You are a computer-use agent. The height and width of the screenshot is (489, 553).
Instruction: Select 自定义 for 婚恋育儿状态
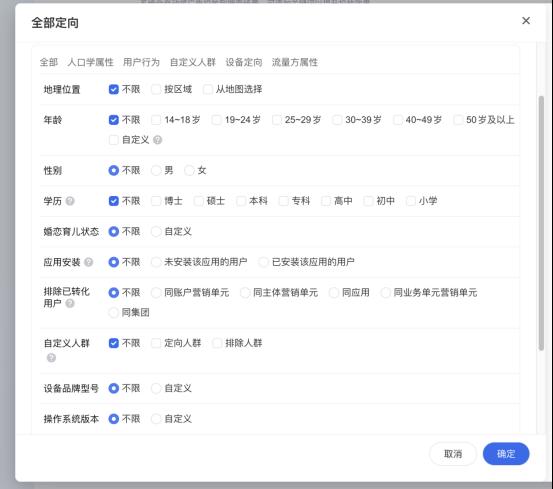point(156,232)
